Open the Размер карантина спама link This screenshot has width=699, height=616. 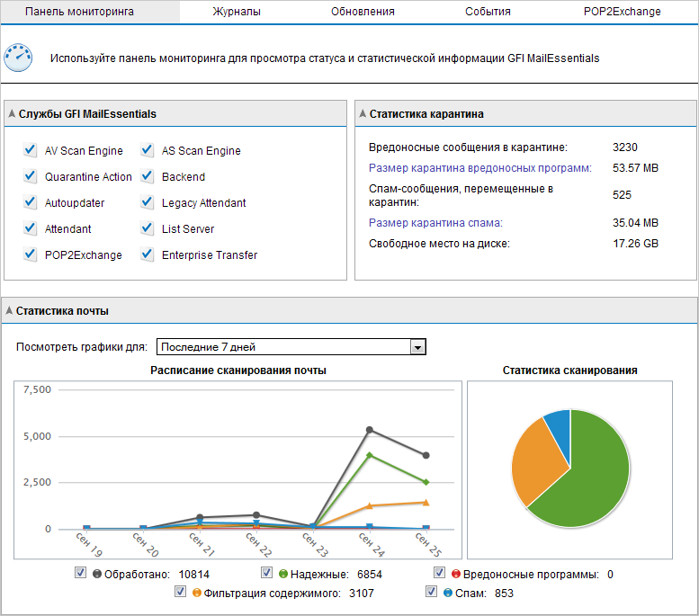tap(435, 223)
